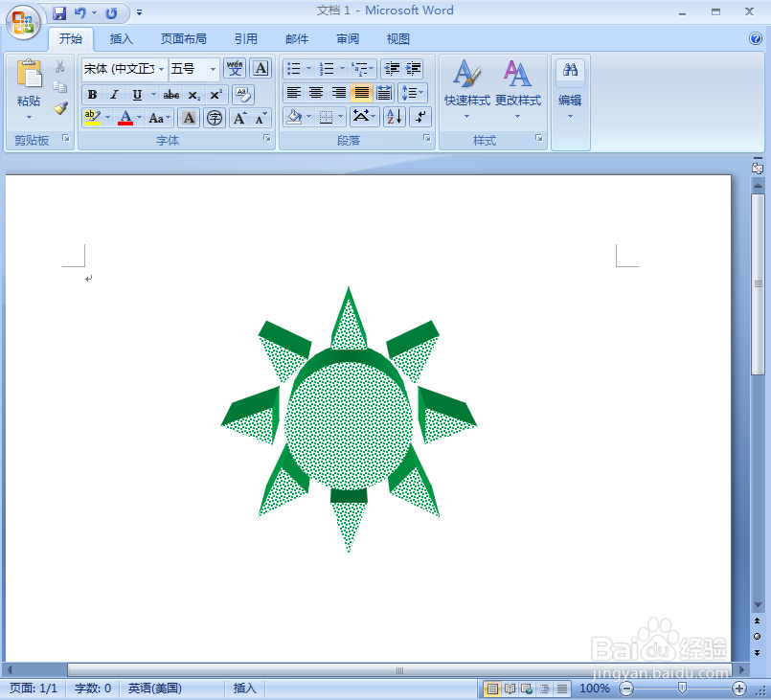Viewport: 771px width, 700px height.
Task: Redo the last action
Action: pos(112,12)
